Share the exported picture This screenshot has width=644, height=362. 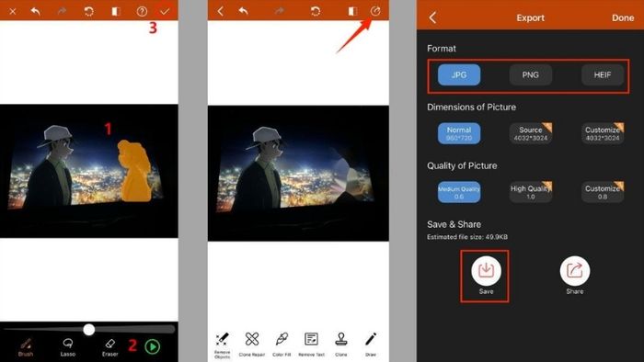[575, 275]
